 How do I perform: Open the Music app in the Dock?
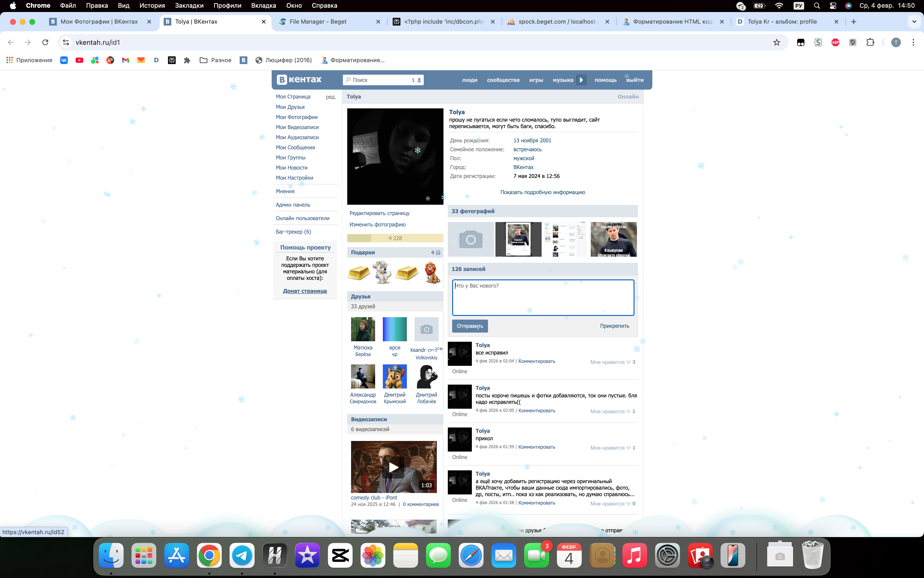[x=635, y=555]
